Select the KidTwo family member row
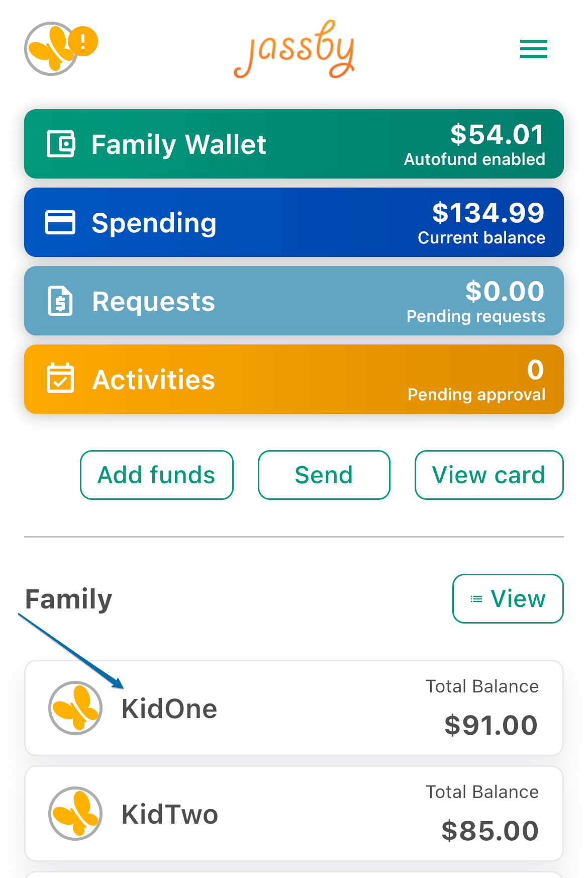 [x=294, y=814]
